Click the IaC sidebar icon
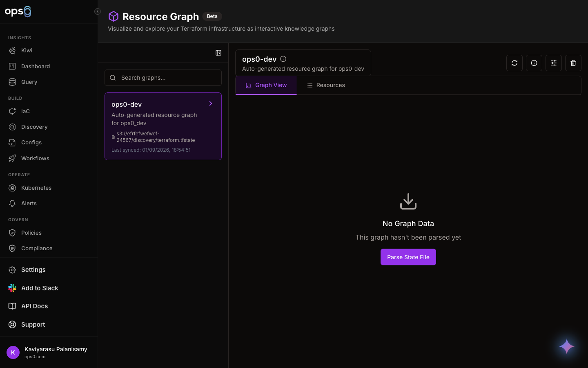Image resolution: width=588 pixels, height=368 pixels. click(12, 111)
